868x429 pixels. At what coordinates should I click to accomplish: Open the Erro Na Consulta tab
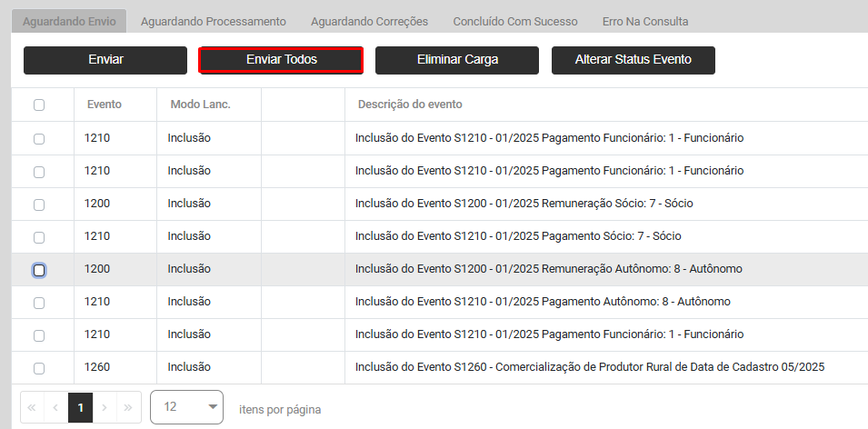pos(645,21)
